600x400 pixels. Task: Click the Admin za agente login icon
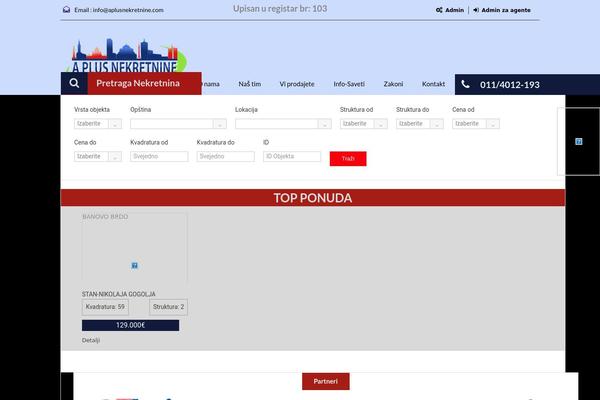(476, 10)
